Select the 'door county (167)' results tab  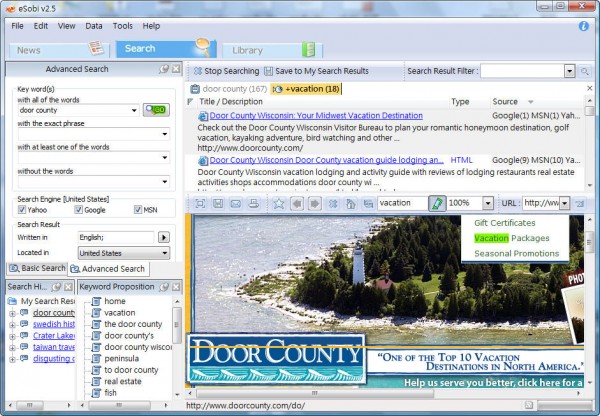pyautogui.click(x=229, y=89)
